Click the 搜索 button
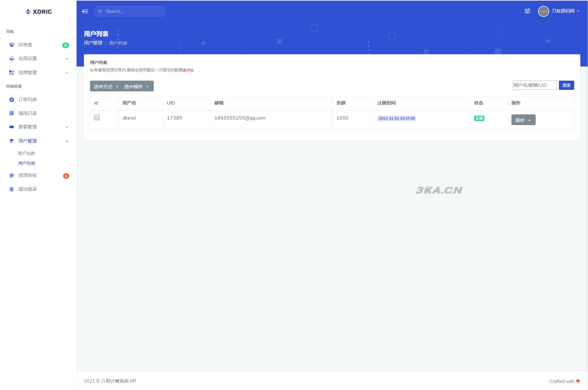This screenshot has height=390, width=588. (x=567, y=85)
